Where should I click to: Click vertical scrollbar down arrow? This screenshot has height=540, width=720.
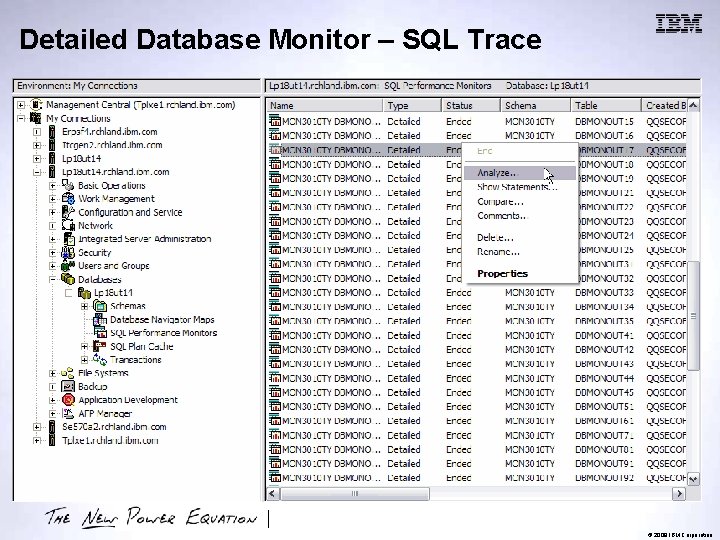tap(693, 479)
